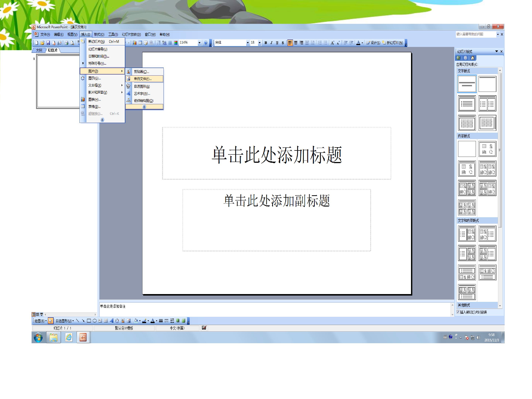Open the font name dropdown
Viewport: 532px width, 399px height.
(248, 43)
